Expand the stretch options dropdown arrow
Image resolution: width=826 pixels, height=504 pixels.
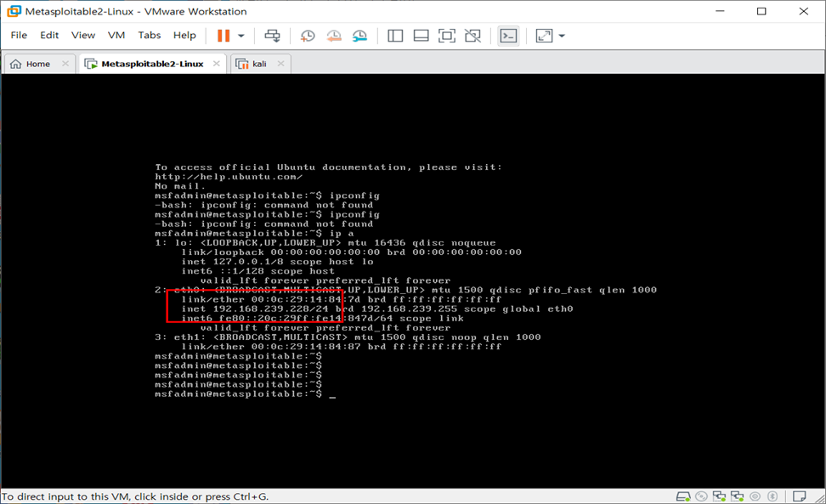click(x=562, y=36)
